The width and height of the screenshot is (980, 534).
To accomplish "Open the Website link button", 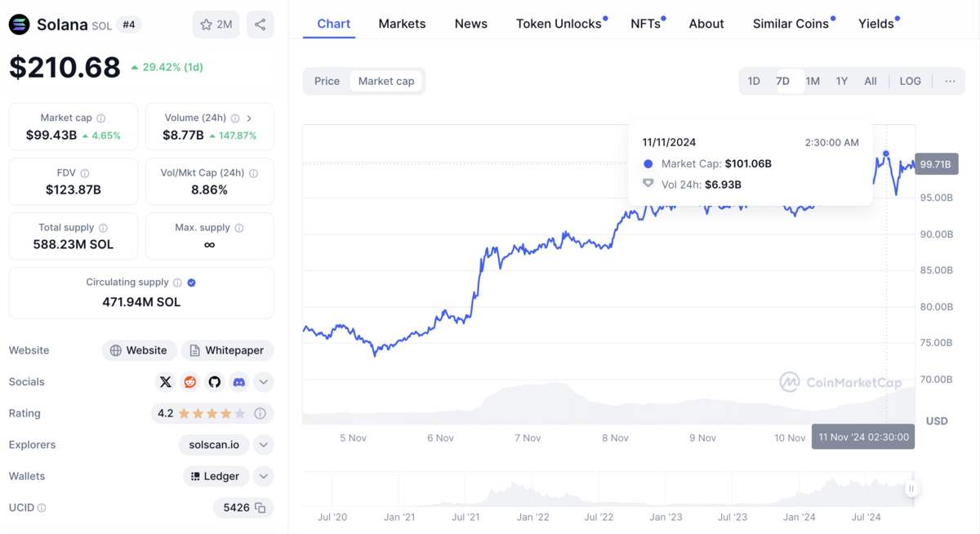I will (x=140, y=350).
